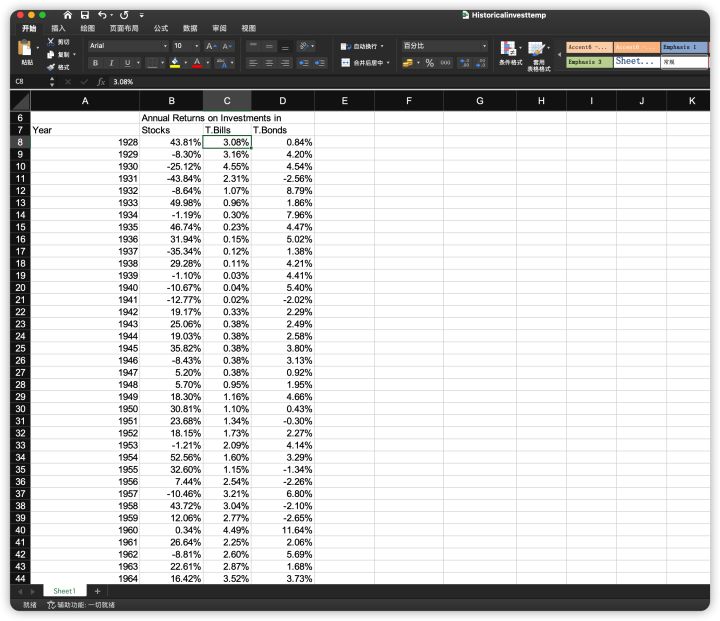Open the fill color dropdown arrow
Viewport: 720px width, 621px height.
pyautogui.click(x=186, y=63)
